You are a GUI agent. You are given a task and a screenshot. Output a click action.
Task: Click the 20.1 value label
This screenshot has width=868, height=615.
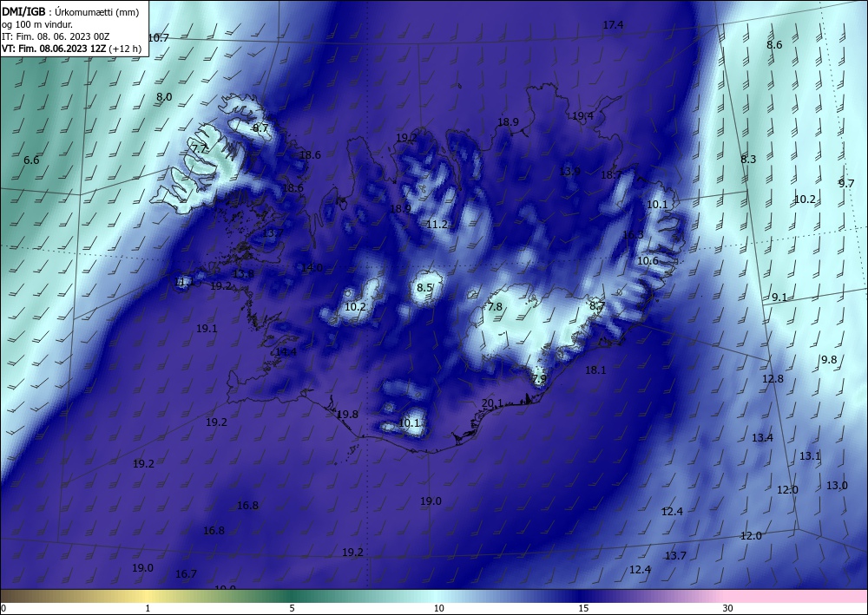click(x=492, y=403)
